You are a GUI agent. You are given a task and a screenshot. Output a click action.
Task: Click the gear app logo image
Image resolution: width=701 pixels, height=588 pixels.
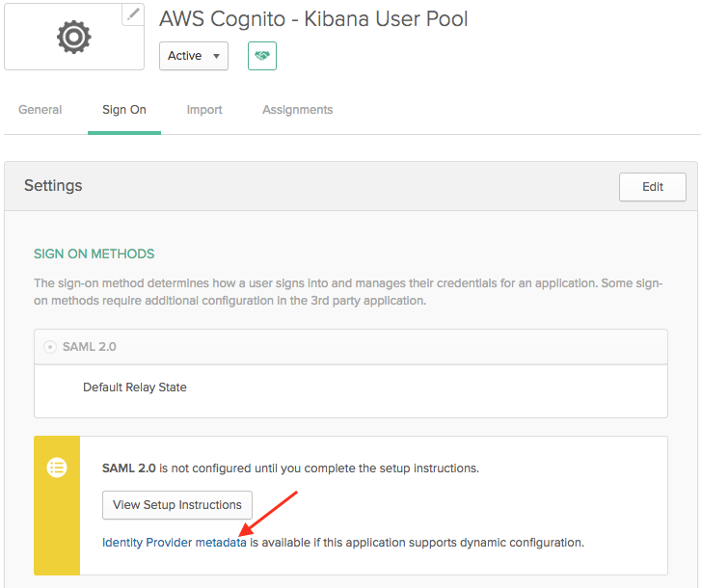[74, 37]
